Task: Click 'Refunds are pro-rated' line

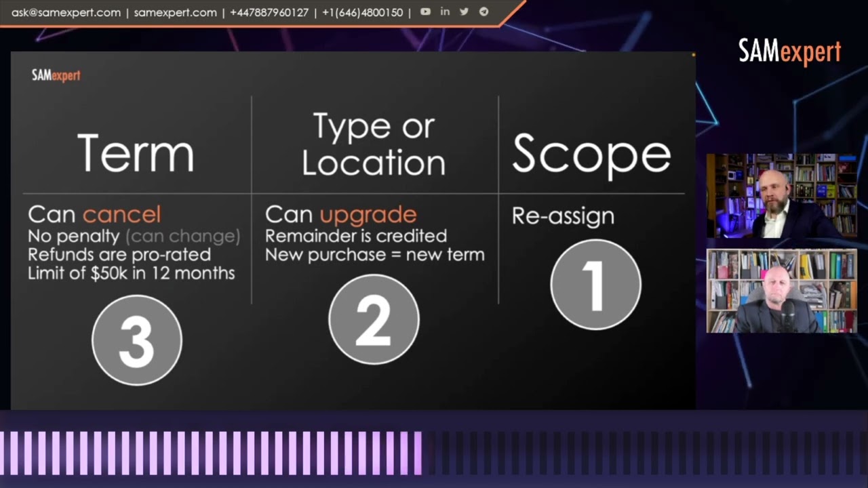Action: point(119,255)
